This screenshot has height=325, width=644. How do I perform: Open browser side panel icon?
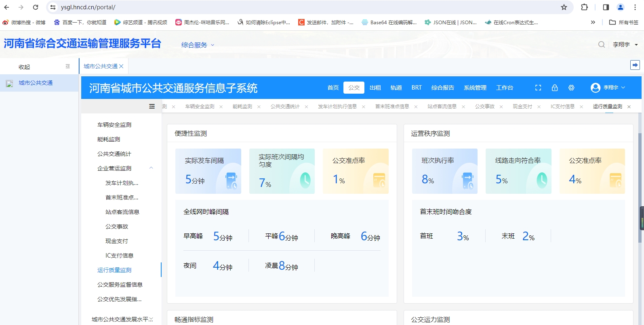tap(606, 7)
